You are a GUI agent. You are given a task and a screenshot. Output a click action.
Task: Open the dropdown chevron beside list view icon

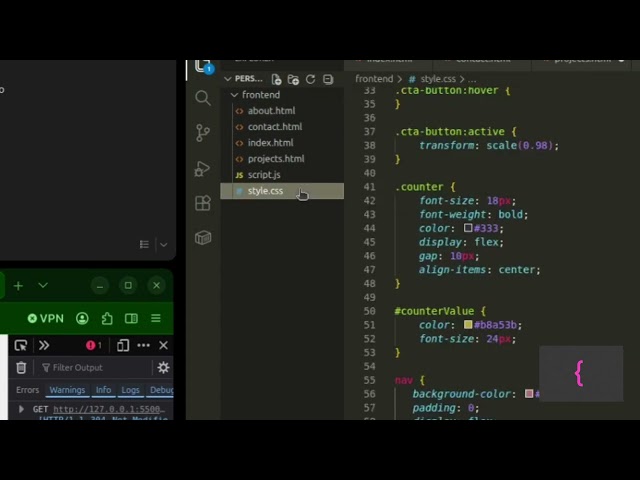click(x=164, y=245)
